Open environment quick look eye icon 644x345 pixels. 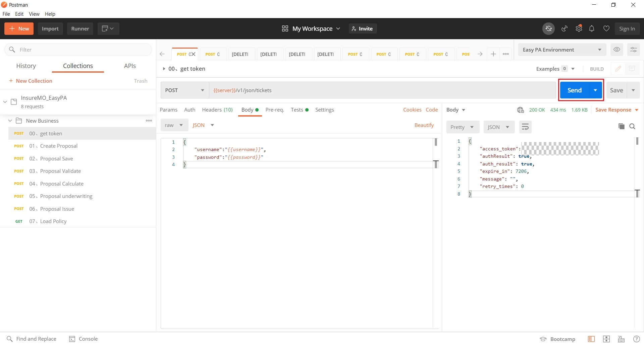(x=617, y=50)
